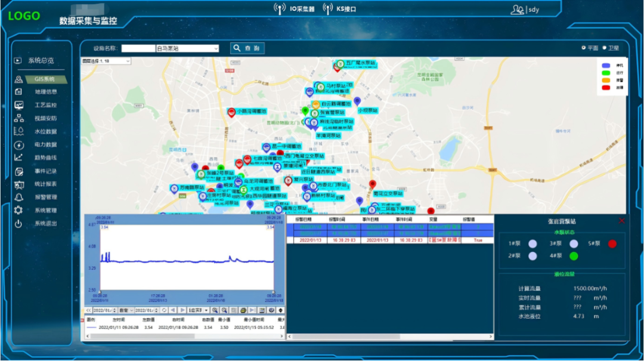Open the 趋势曲线 trend curve icon
Screen dimensions: 644x361
[18, 158]
